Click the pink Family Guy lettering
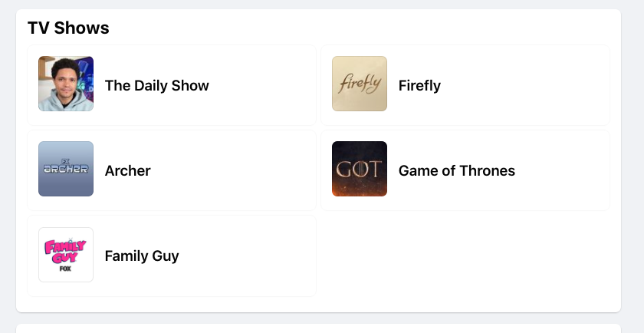644x333 pixels. coord(66,250)
